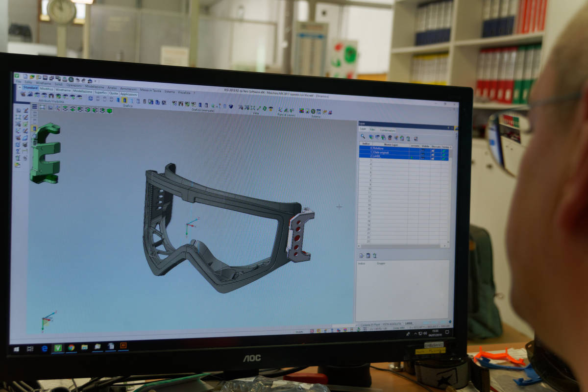Switch to the Superfici ribbon tab
Screen dimensions: 588x392
(100, 93)
